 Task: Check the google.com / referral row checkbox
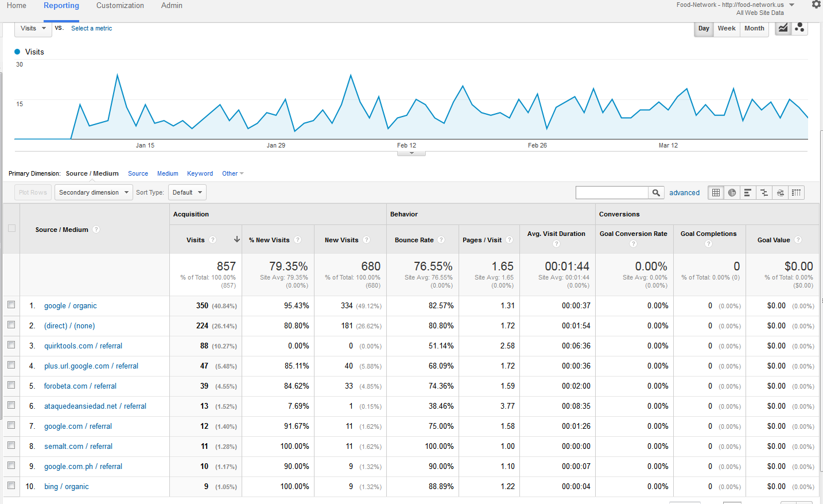coord(11,425)
